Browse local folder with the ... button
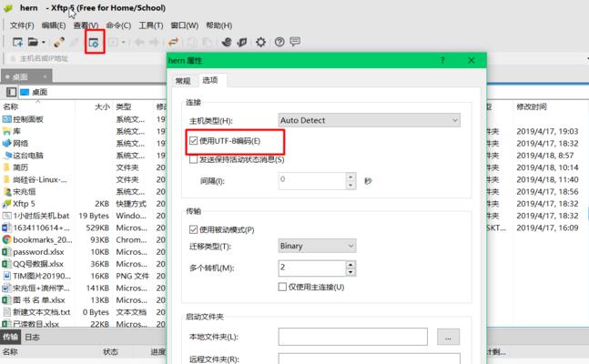 (448, 337)
